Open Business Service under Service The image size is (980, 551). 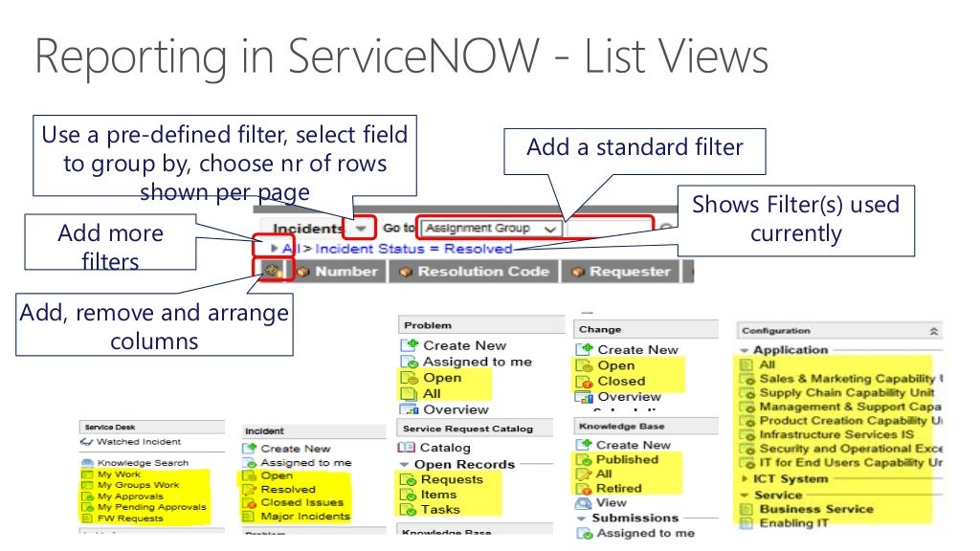coord(816,509)
